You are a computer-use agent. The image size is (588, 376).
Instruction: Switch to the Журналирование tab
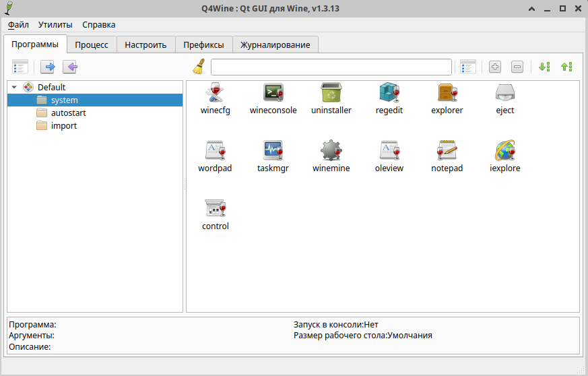(275, 45)
